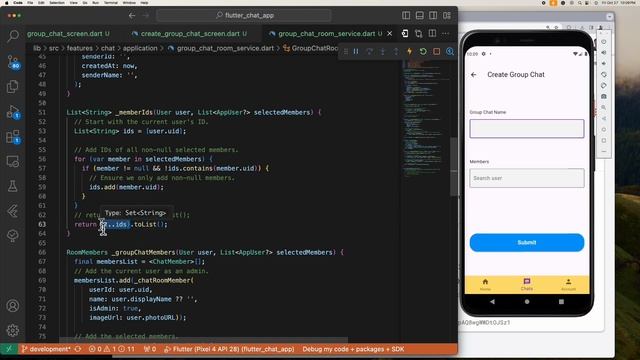This screenshot has height=360, width=640.
Task: Pause the debug session
Action: click(x=356, y=51)
